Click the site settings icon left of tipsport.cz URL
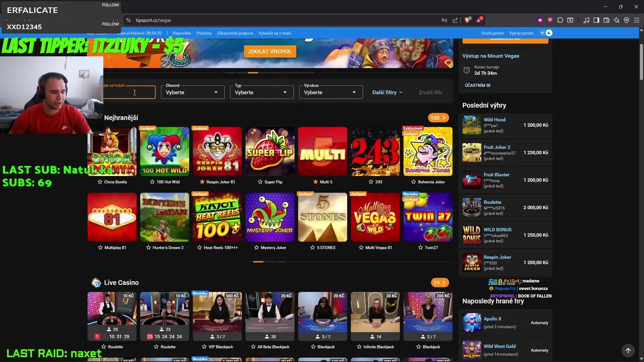 pyautogui.click(x=128, y=20)
